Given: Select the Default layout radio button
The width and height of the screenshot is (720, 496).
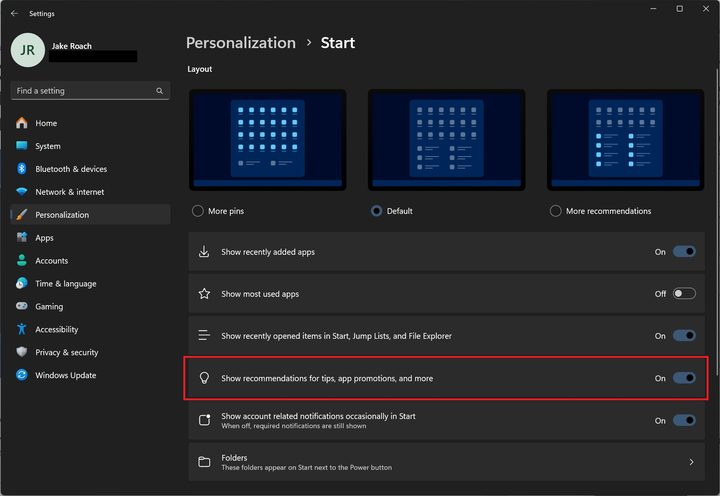Looking at the screenshot, I should tap(376, 211).
